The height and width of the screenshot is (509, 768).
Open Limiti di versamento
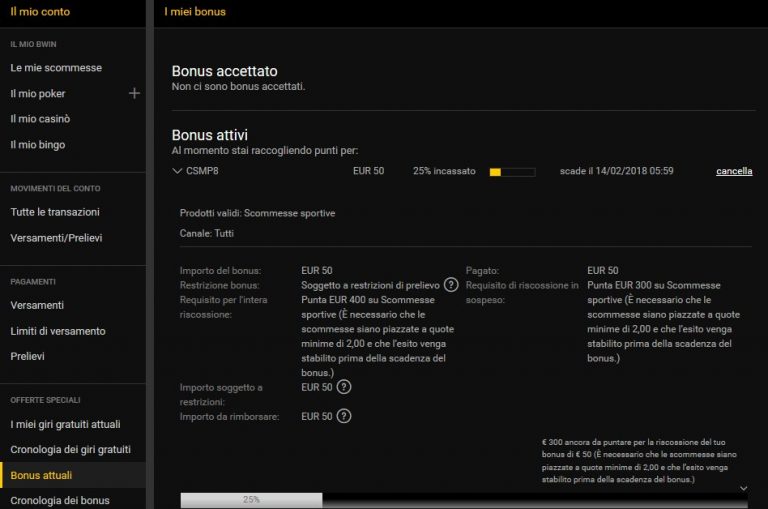[58, 331]
